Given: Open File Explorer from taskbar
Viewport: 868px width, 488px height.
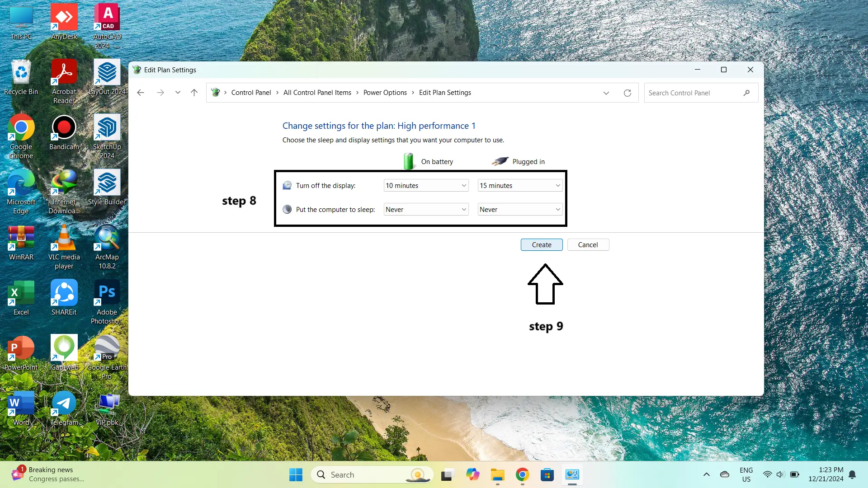Looking at the screenshot, I should coord(497,475).
